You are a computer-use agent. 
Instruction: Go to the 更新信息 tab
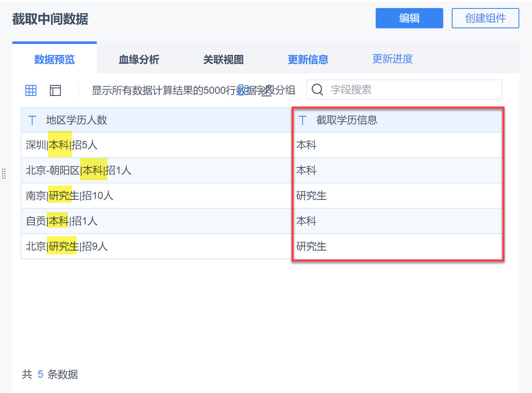[308, 60]
